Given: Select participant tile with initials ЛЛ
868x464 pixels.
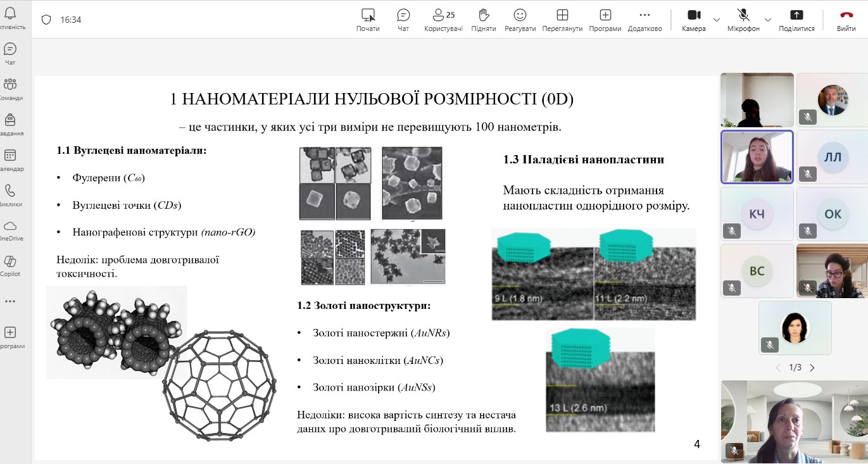Looking at the screenshot, I should click(833, 157).
